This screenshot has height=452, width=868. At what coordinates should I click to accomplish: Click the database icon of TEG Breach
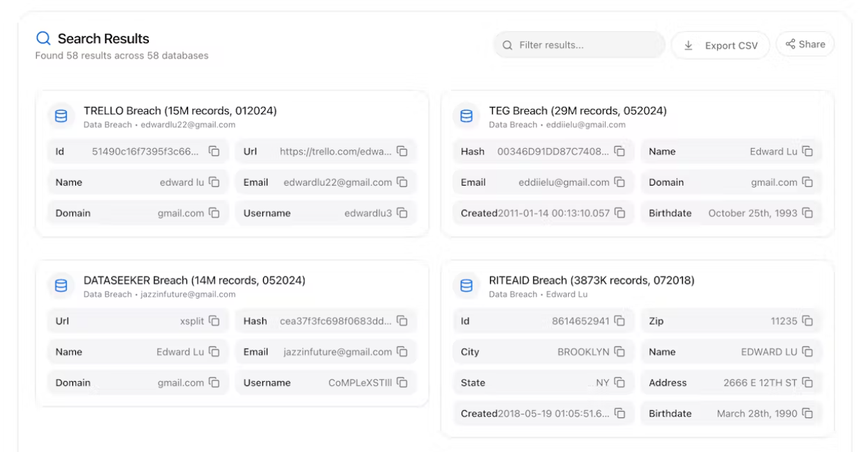click(x=466, y=116)
